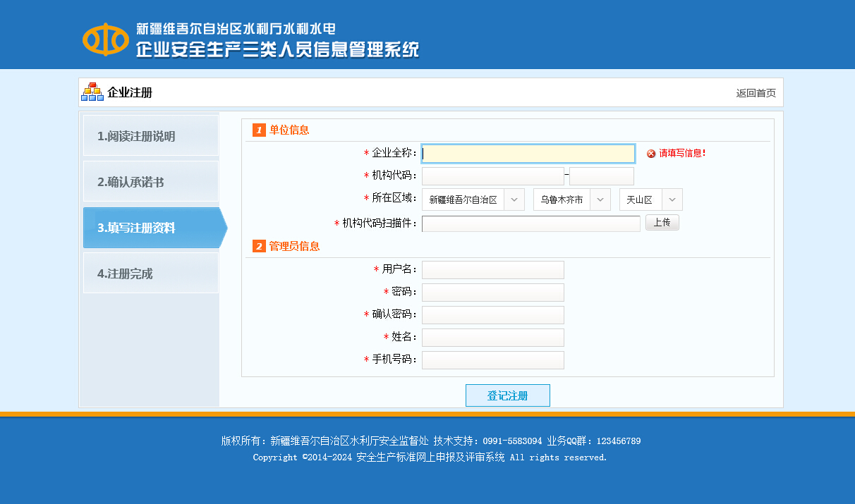The width and height of the screenshot is (855, 504).
Task: Click the 企业注册 building blocks icon
Action: [x=92, y=92]
